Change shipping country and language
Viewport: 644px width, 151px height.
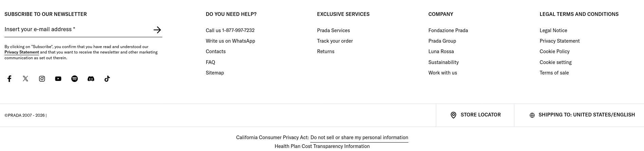pyautogui.click(x=582, y=115)
